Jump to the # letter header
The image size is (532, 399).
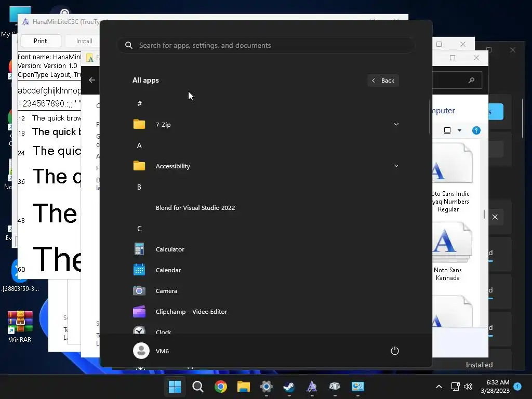139,104
